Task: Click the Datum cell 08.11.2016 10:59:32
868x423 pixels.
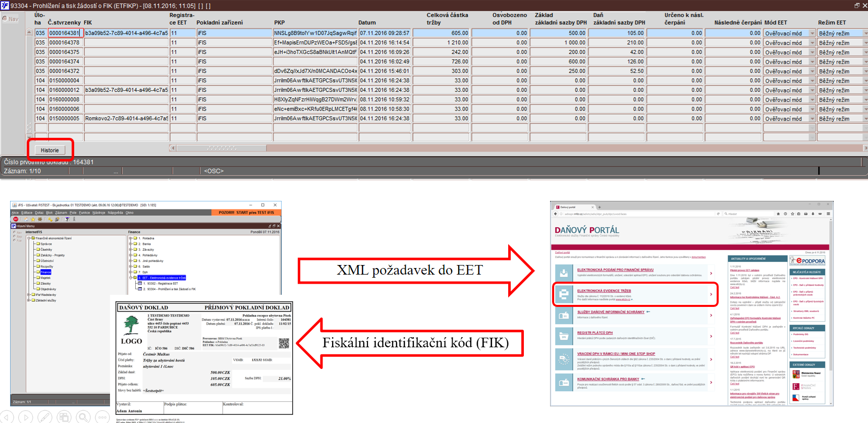Action: (385, 99)
